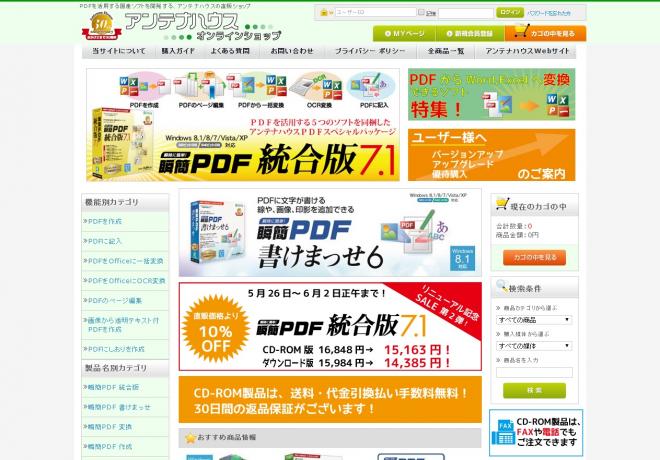Screen dimensions: 660x460
Task: Click into the ユーザーID input field
Action: (375, 13)
